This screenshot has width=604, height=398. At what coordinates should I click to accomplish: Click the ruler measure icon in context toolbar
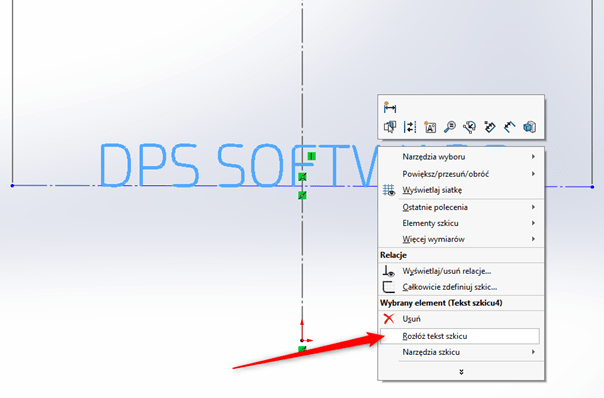click(490, 127)
